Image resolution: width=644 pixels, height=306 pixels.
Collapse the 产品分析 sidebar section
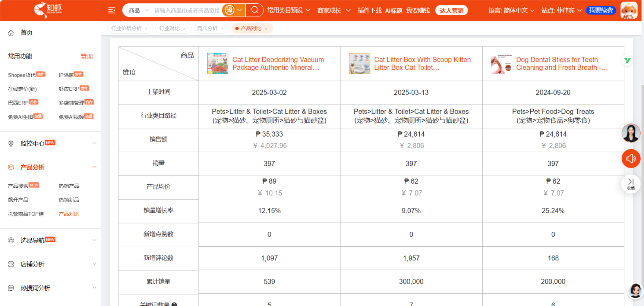pos(94,167)
